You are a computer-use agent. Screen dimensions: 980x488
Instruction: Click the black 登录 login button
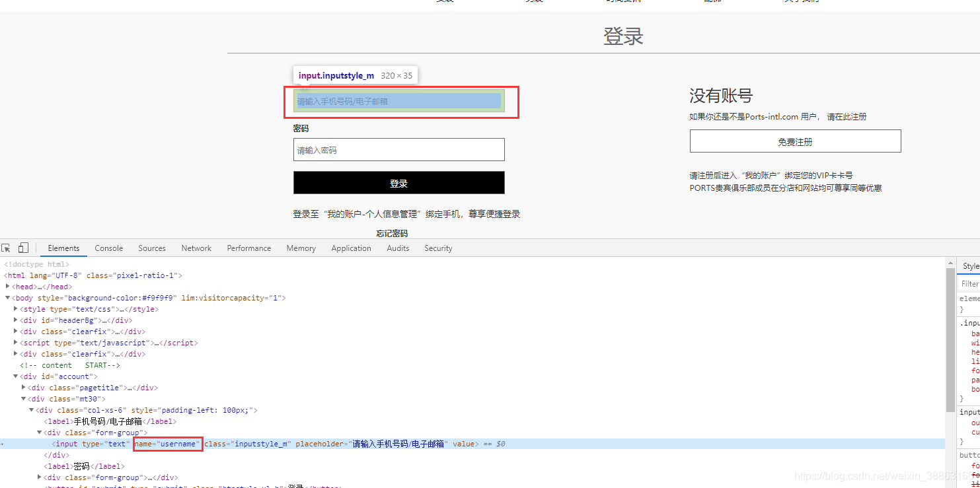399,183
